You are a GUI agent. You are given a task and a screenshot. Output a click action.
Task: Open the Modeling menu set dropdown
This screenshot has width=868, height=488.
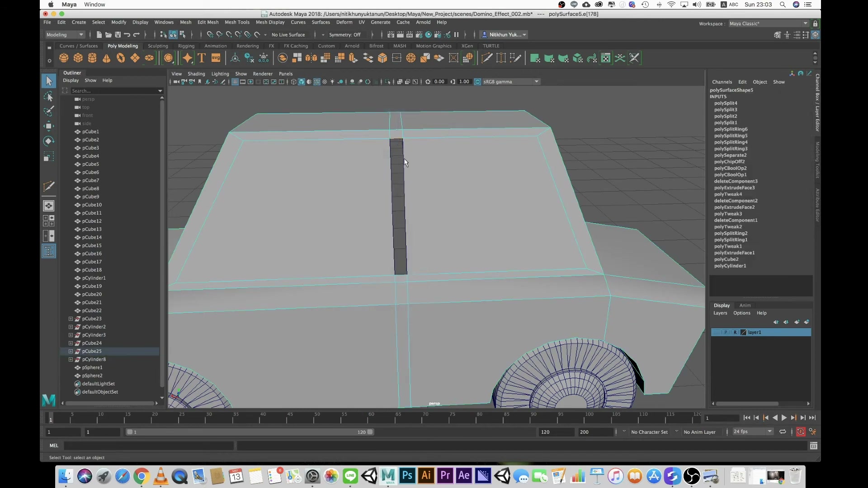(x=65, y=35)
